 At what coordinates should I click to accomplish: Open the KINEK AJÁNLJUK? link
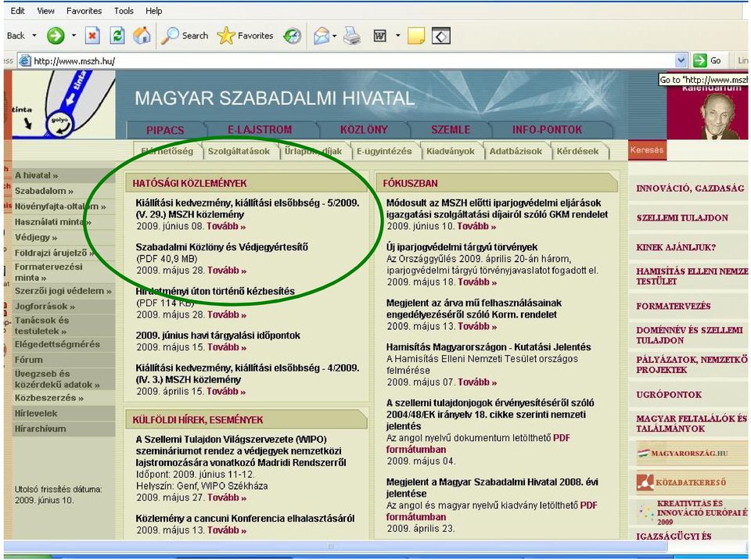[676, 247]
